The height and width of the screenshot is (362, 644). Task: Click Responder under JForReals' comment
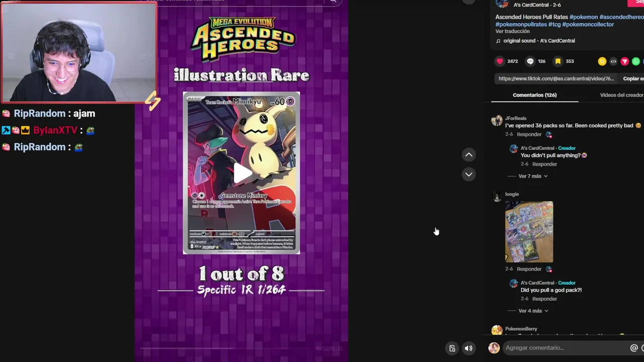coord(529,134)
